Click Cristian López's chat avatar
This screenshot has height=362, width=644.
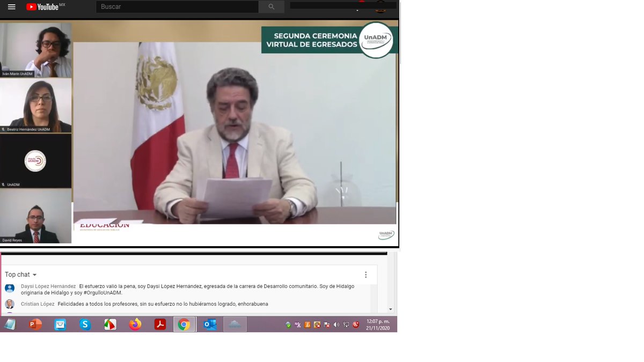[10, 304]
